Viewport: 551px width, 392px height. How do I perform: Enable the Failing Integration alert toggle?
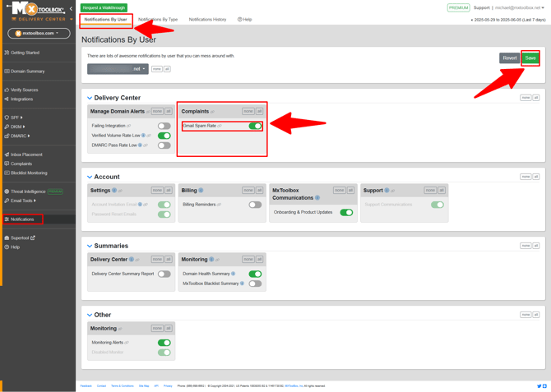(x=164, y=126)
